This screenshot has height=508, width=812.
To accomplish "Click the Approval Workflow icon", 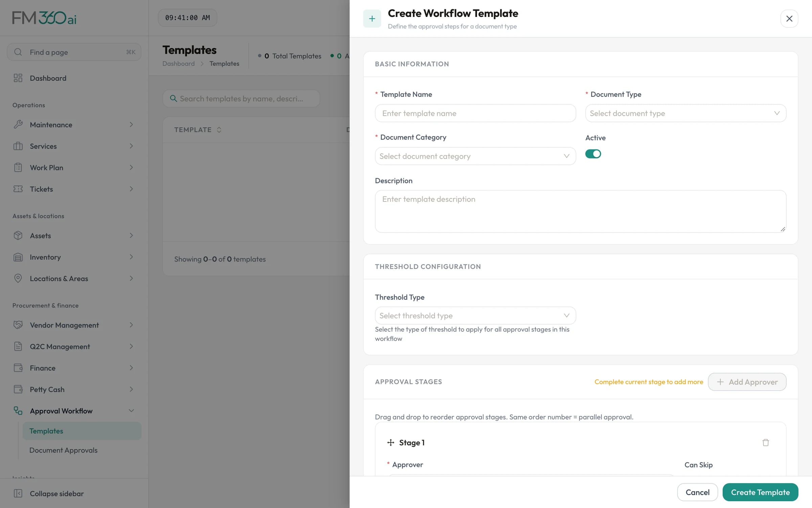I will (18, 410).
